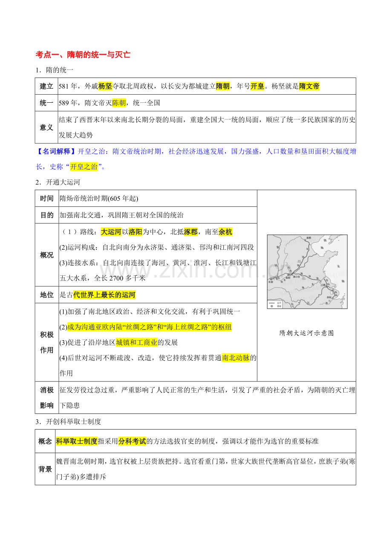Screen dimensions: 392x555
Task: Click the highlighted phrase 城镇和工商业
Action: (136, 342)
